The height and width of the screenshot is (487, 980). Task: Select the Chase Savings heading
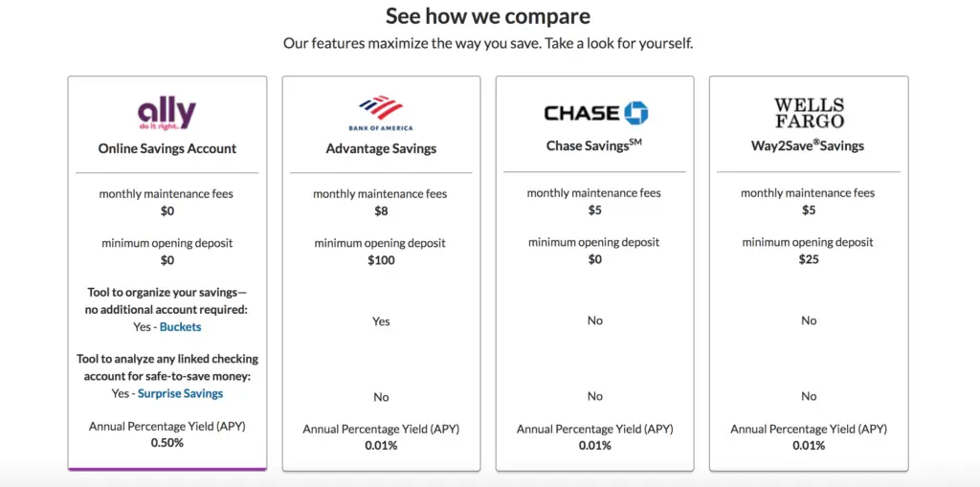(594, 145)
